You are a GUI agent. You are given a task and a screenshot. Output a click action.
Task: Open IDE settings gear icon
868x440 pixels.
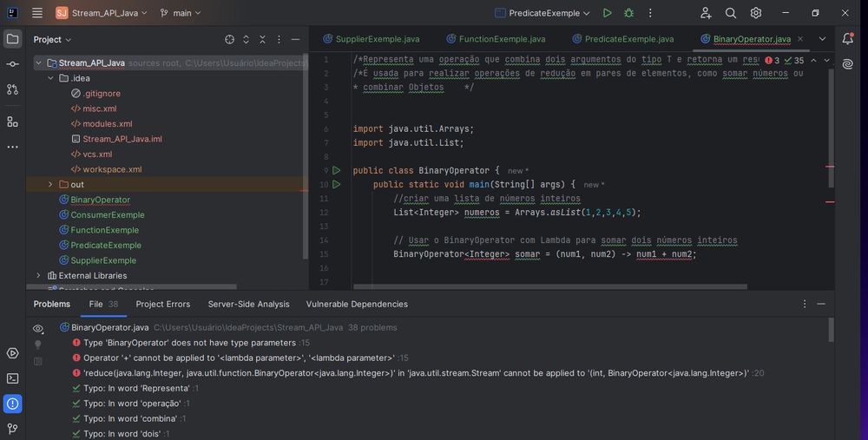(x=756, y=13)
